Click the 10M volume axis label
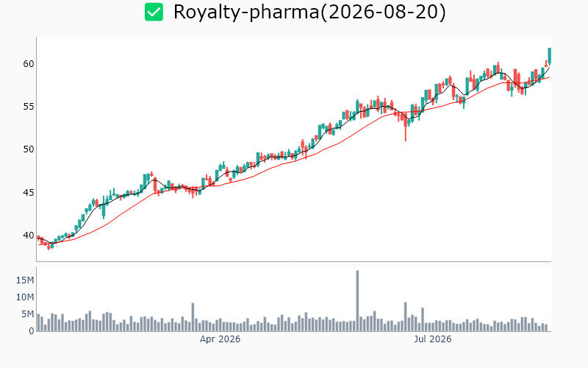The image size is (588, 368). [25, 297]
